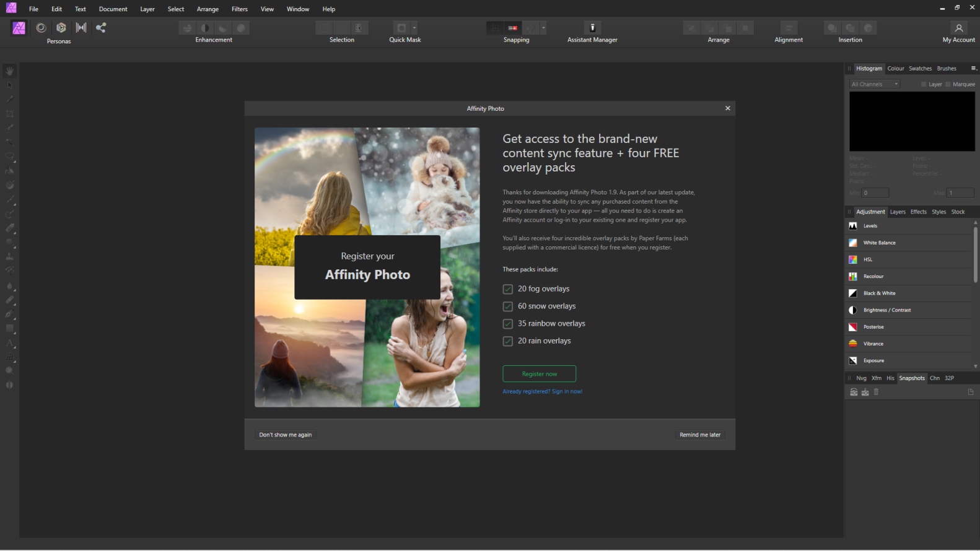980x551 pixels.
Task: Expand the Quick Mask dropdown arrow
Action: pyautogui.click(x=414, y=28)
